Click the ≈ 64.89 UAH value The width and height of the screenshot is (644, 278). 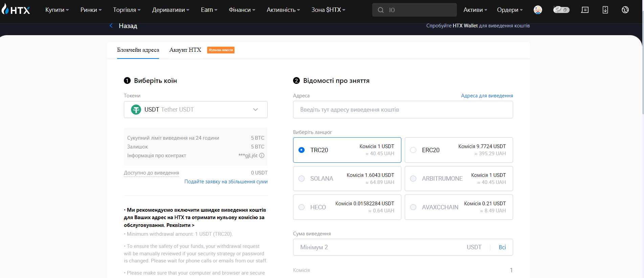380,182
